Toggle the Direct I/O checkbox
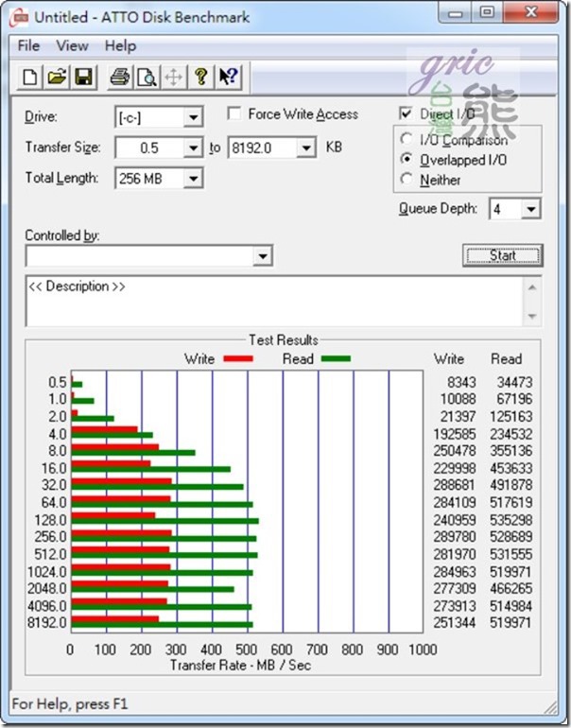This screenshot has height=728, width=571. [406, 113]
